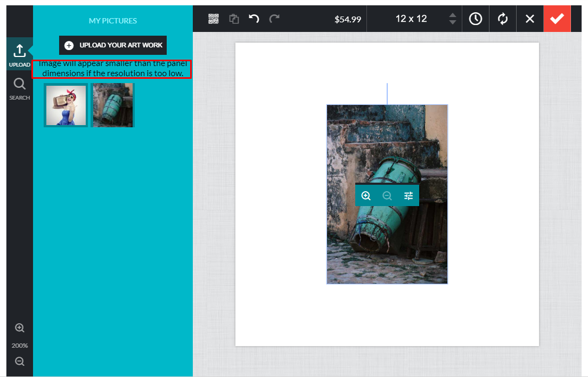Click the Upload Your Art Work button
The width and height of the screenshot is (588, 377).
click(113, 45)
